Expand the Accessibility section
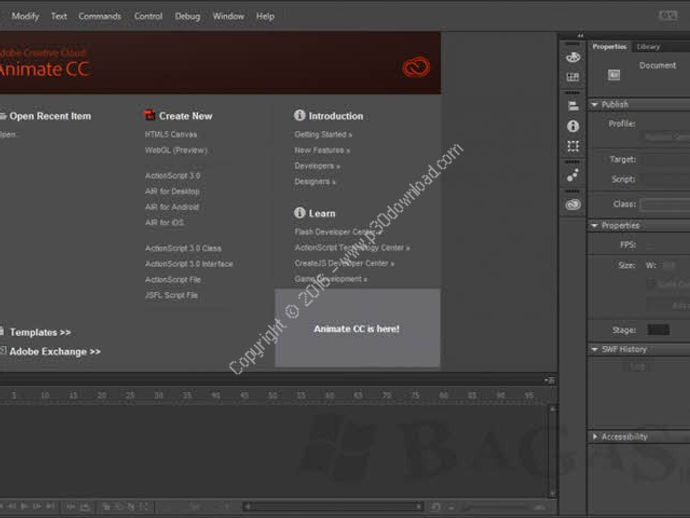 tap(595, 437)
